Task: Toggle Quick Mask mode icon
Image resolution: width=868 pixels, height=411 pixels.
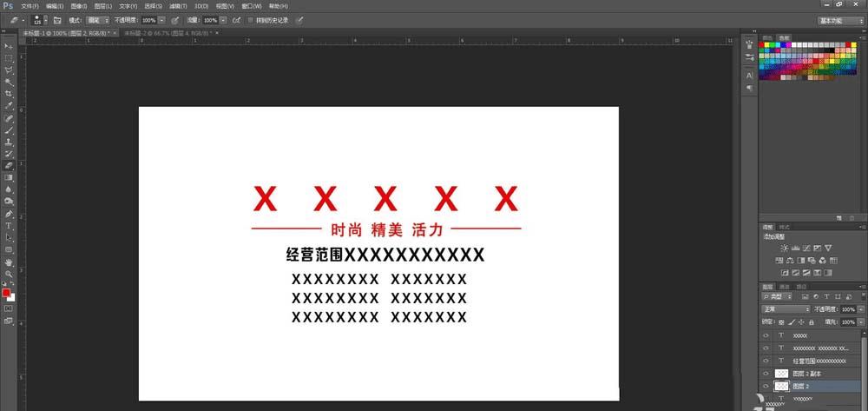Action: [9, 308]
